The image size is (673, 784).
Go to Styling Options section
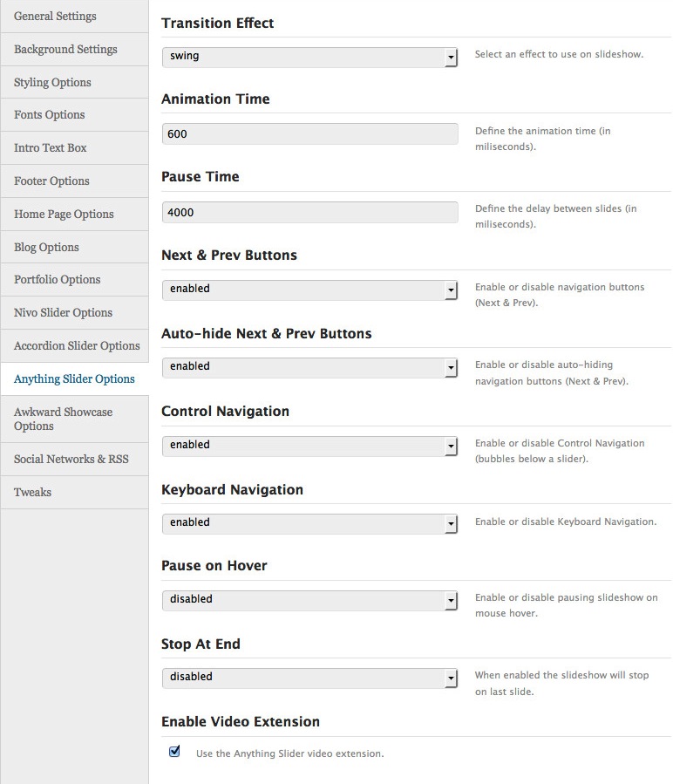[x=74, y=83]
